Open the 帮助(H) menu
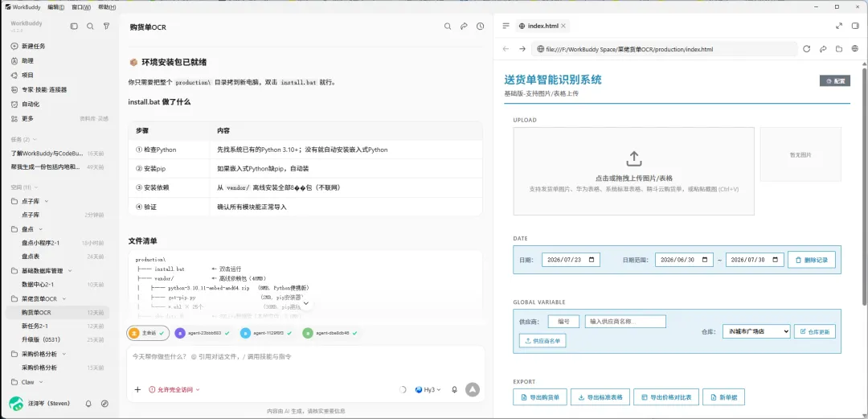Viewport: 868px width, 419px height. [x=107, y=7]
